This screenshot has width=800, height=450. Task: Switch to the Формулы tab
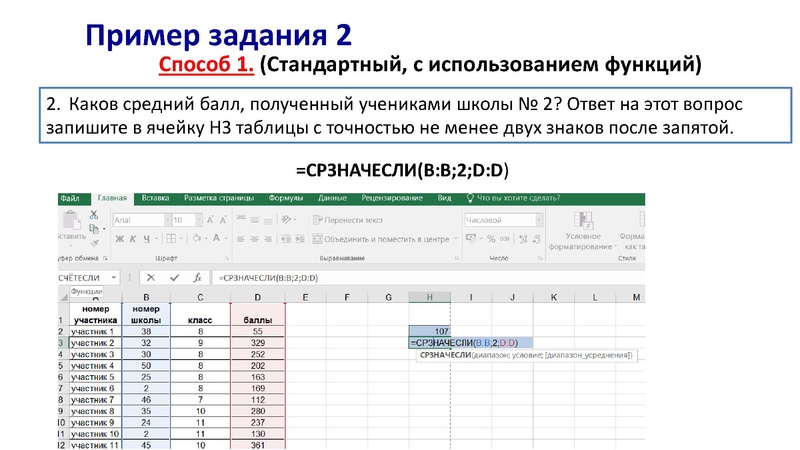click(x=286, y=198)
